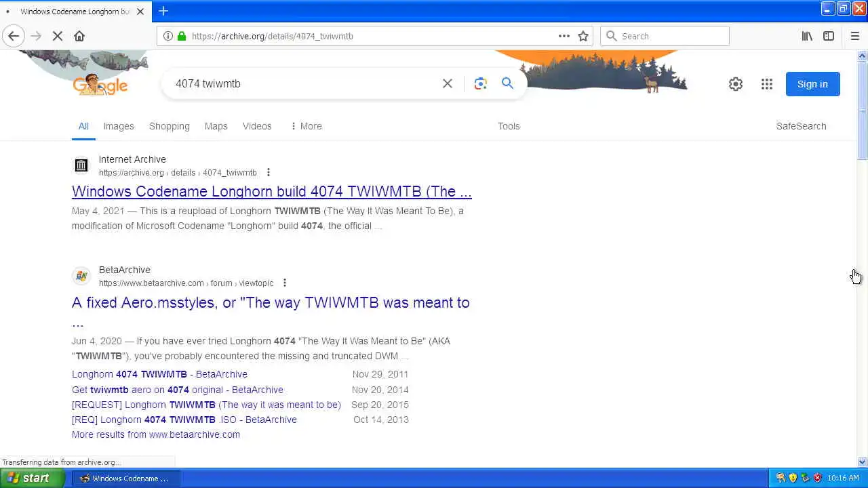Open SafeSearch settings
Screen dimensions: 868x488
tap(801, 126)
